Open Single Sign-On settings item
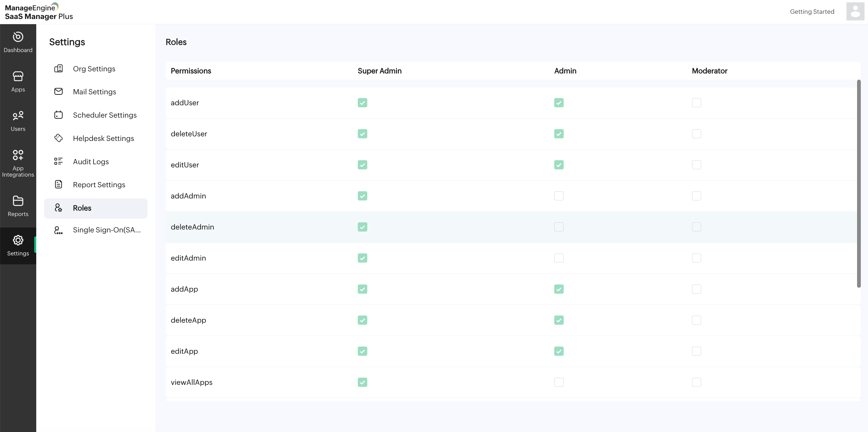Viewport: 868px width, 432px height. coord(106,230)
